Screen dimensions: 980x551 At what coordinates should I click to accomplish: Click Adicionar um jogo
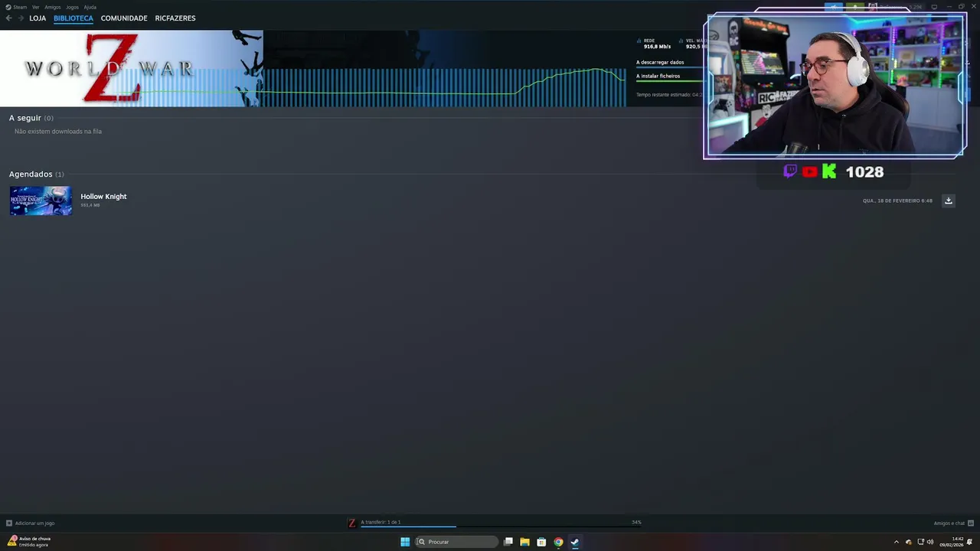(31, 523)
